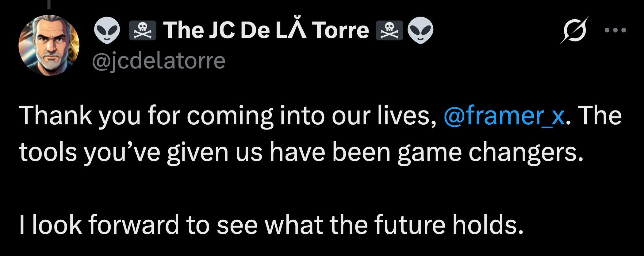This screenshot has height=256, width=644.
Task: Click the "Thank you for coming into our lives" text
Action: (228, 116)
